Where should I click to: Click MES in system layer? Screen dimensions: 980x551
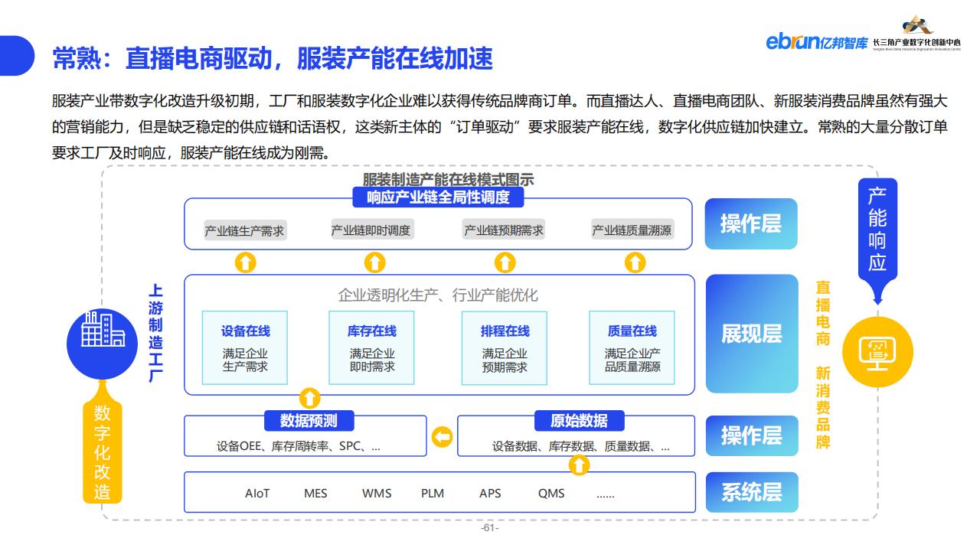(315, 494)
